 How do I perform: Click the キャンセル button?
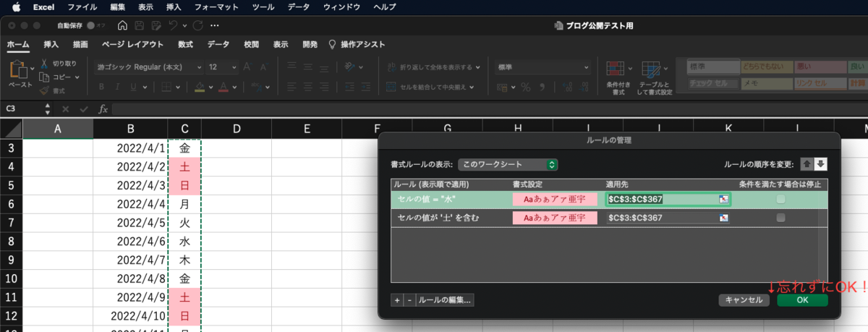tap(744, 299)
